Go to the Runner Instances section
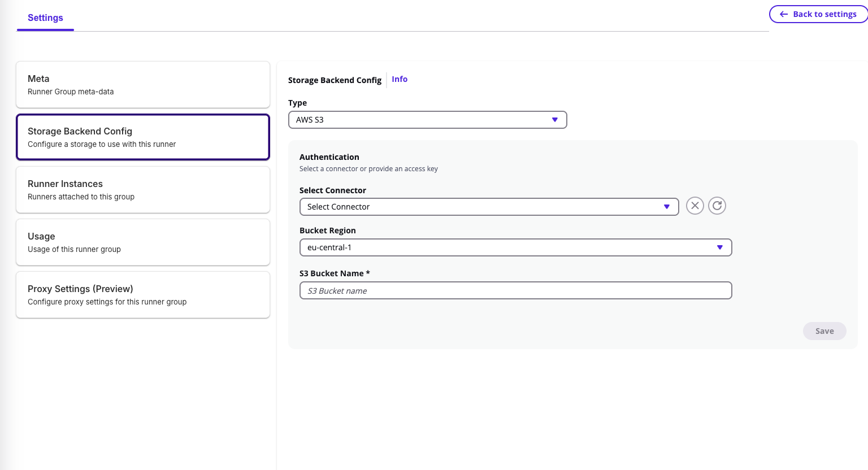The width and height of the screenshot is (868, 470). (x=143, y=190)
